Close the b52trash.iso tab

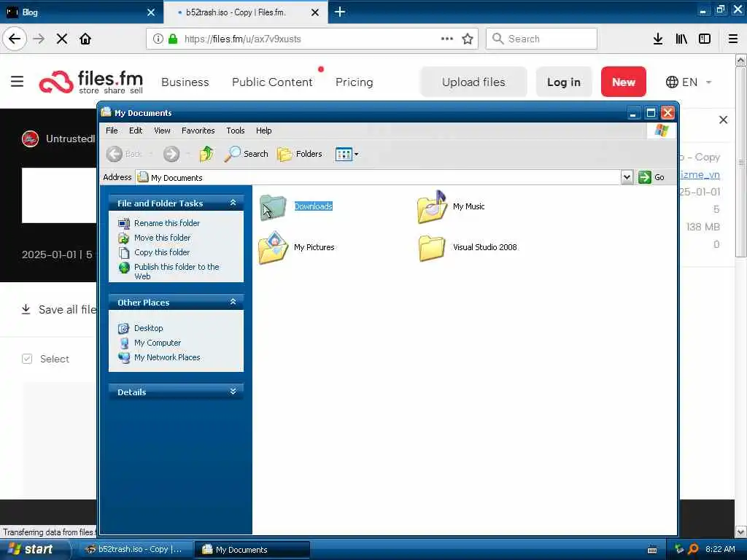[x=315, y=12]
